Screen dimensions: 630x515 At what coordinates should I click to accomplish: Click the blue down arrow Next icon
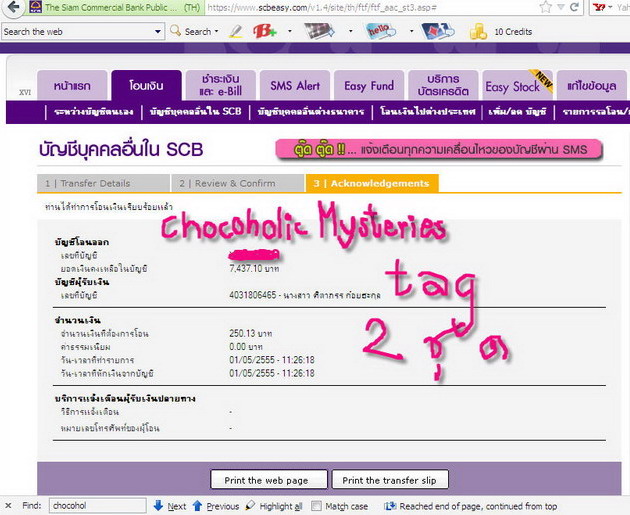tap(158, 506)
